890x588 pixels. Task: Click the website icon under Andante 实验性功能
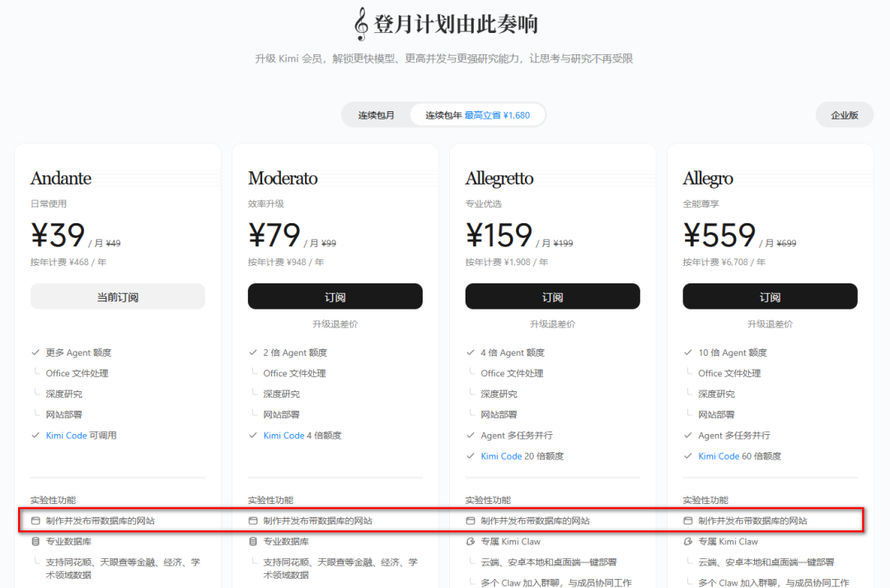click(x=35, y=520)
